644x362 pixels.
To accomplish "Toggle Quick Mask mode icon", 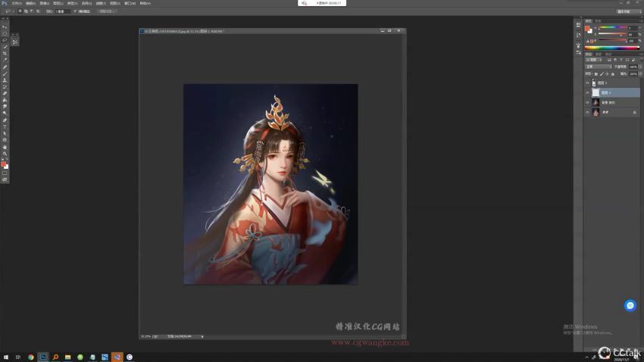I will coord(5,173).
